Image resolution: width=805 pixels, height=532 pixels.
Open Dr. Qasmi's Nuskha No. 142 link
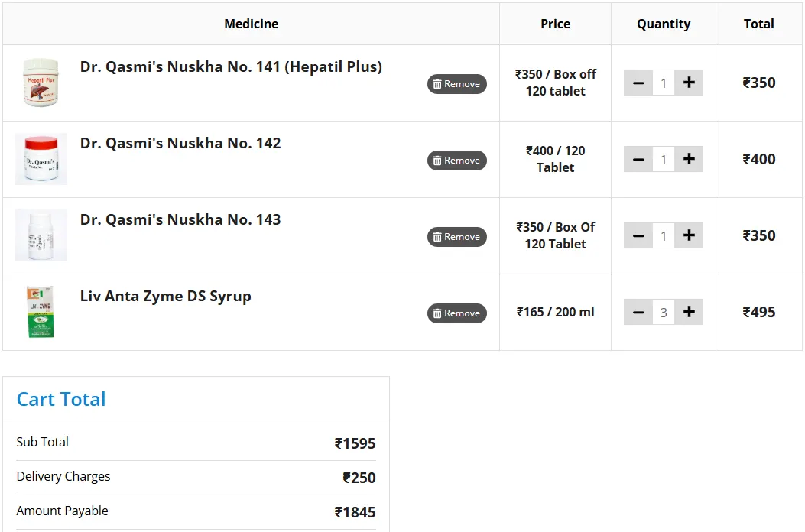pos(180,144)
